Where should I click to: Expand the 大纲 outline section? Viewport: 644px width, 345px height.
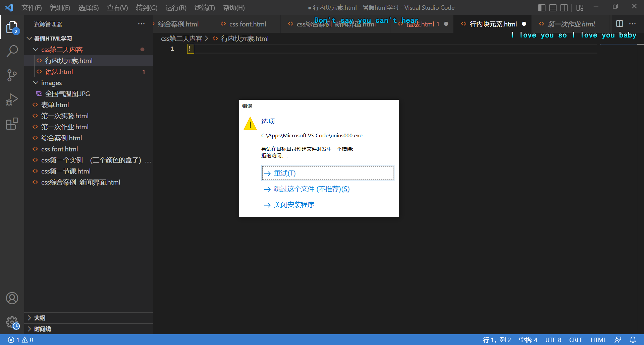click(40, 318)
